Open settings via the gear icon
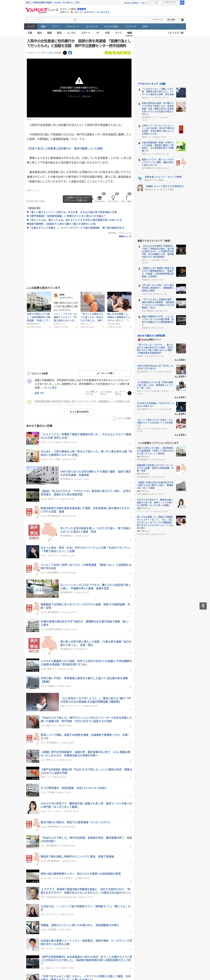Image resolution: width=210 pixels, height=980 pixels. coord(182,20)
